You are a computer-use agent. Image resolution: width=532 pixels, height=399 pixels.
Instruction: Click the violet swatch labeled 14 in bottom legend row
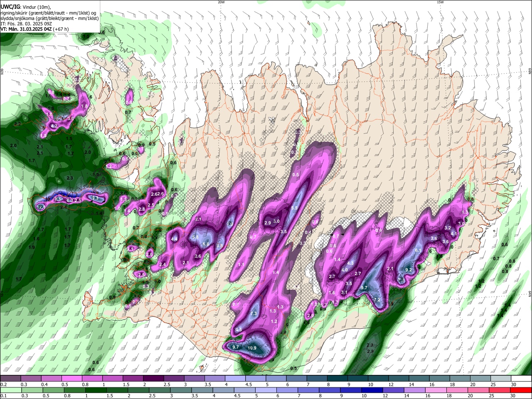tap(415, 390)
